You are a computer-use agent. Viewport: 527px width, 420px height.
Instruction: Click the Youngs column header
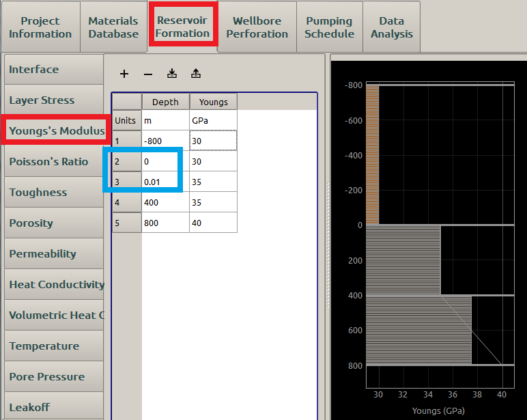(214, 102)
